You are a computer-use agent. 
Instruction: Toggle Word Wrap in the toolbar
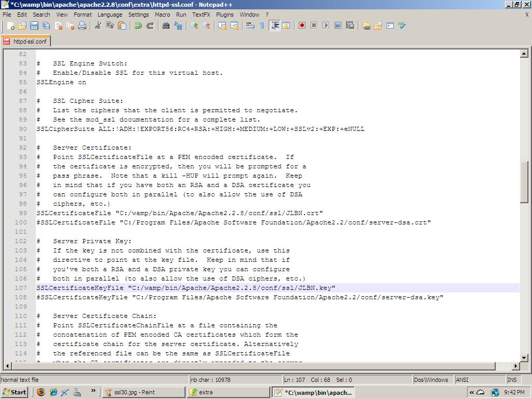pyautogui.click(x=250, y=25)
